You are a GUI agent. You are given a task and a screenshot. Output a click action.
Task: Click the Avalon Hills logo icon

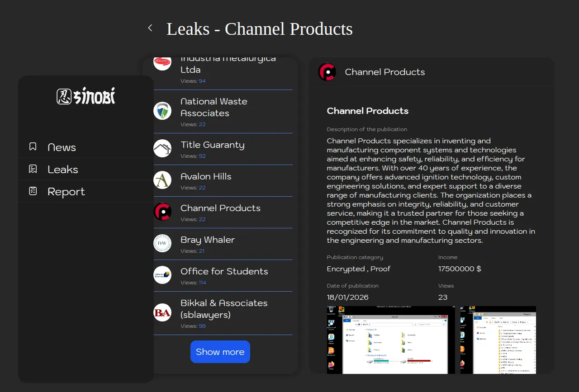(x=162, y=180)
